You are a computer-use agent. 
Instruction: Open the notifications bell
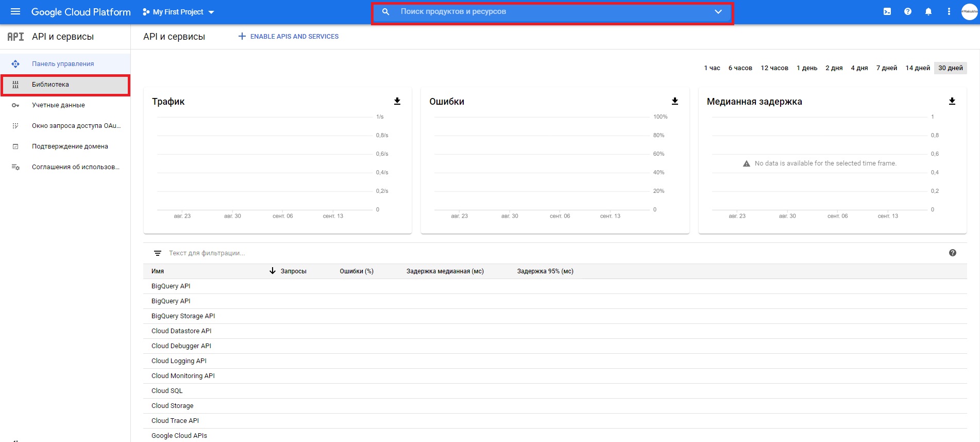coord(928,11)
